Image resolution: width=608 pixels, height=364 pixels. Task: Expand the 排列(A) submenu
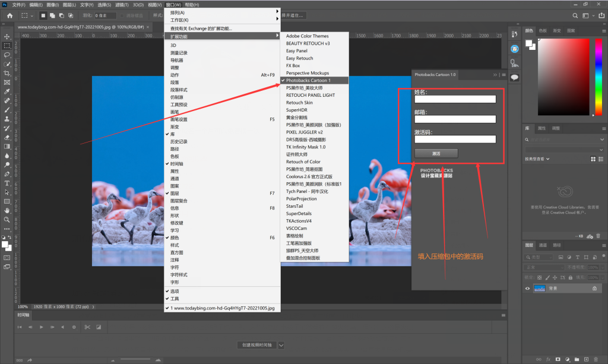pyautogui.click(x=222, y=12)
